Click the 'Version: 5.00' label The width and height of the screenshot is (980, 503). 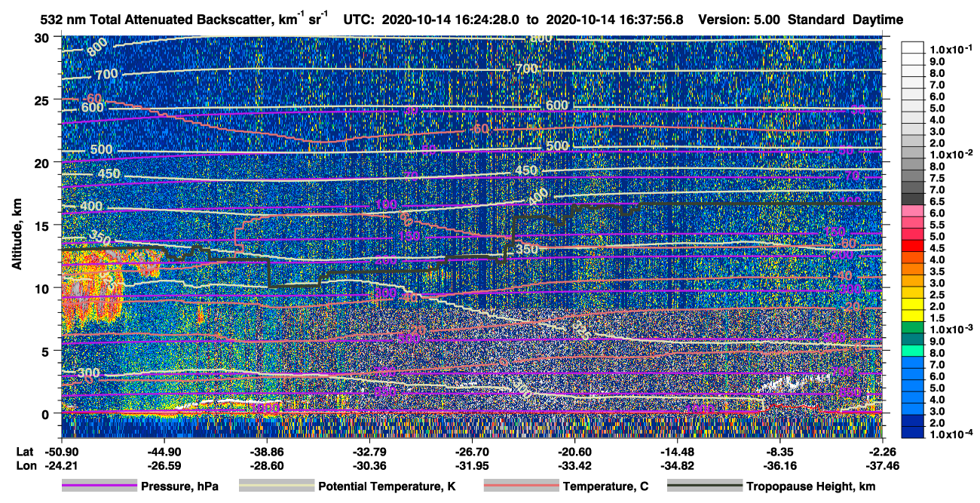pyautogui.click(x=740, y=20)
